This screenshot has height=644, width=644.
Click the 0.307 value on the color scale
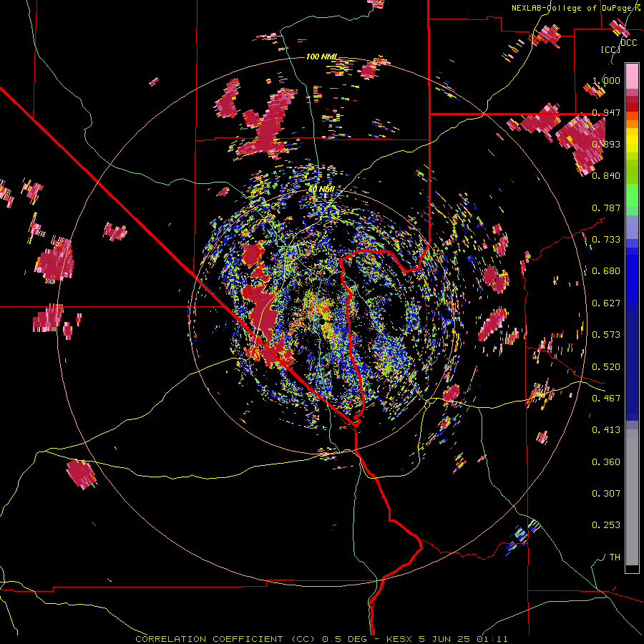pyautogui.click(x=606, y=494)
